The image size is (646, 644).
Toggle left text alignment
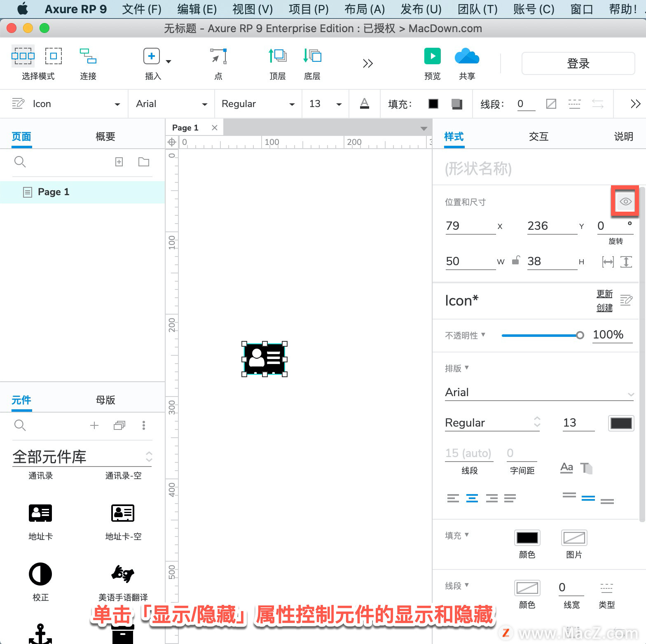coord(453,498)
